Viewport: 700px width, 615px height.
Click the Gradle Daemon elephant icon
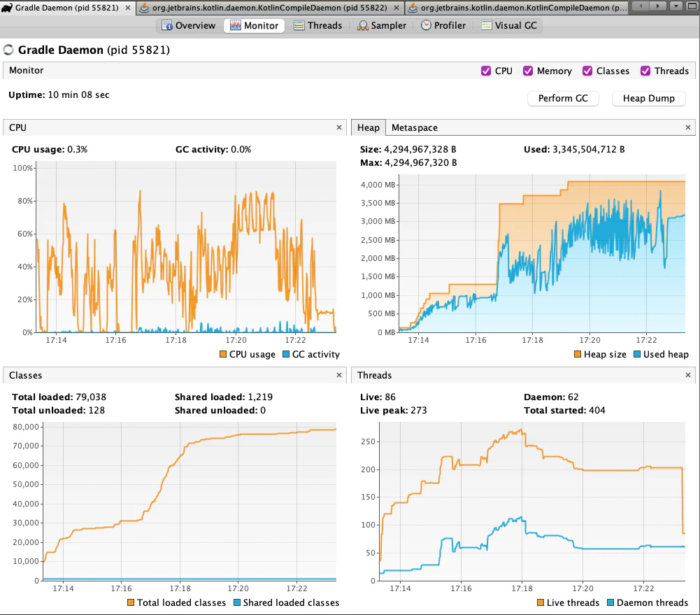point(7,8)
